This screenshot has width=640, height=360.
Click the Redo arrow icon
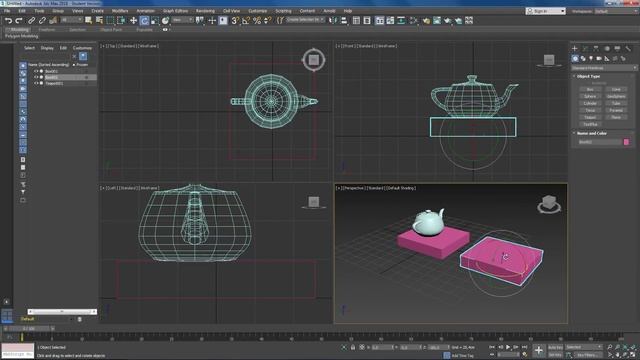tap(19, 20)
